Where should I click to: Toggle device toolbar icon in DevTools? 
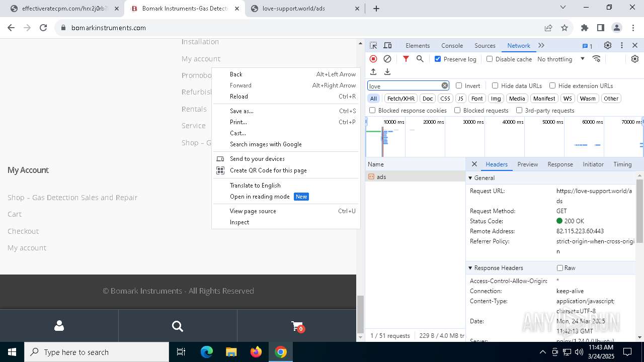click(x=387, y=45)
